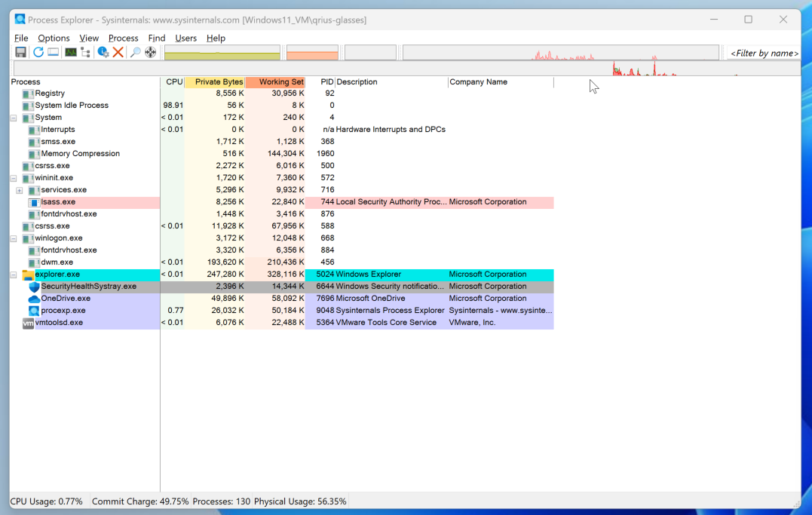Select the fontdrvhost.exe row under winlogon.exe
This screenshot has height=515, width=812.
click(282, 250)
